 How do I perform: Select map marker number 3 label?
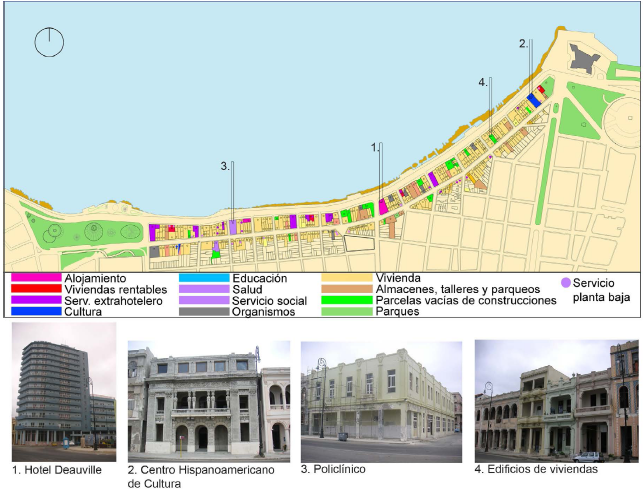point(226,166)
